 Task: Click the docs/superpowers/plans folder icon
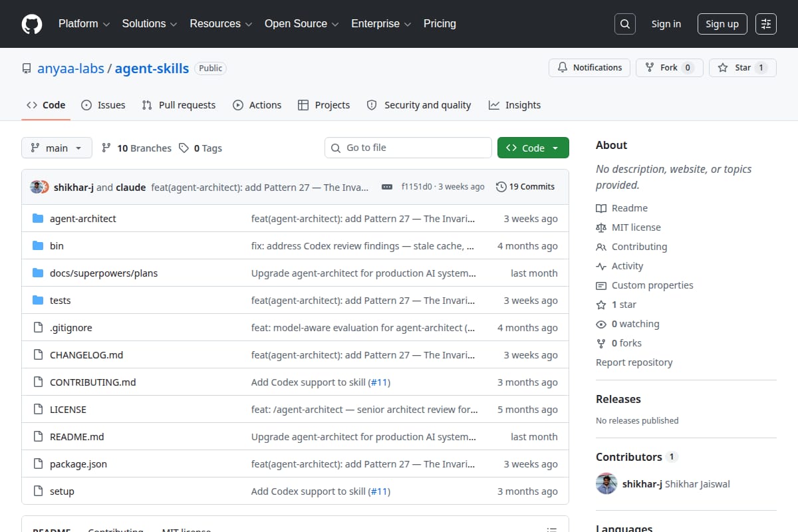point(38,273)
